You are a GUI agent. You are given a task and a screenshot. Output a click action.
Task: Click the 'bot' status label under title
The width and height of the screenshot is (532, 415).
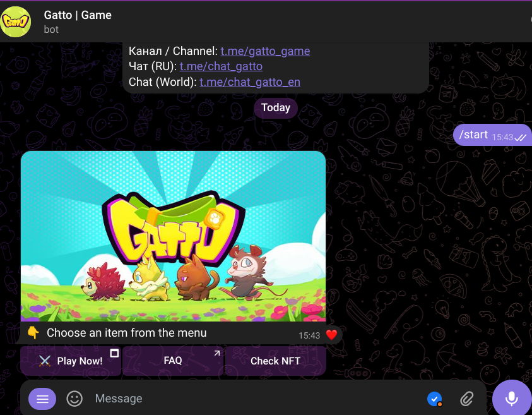[x=51, y=30]
